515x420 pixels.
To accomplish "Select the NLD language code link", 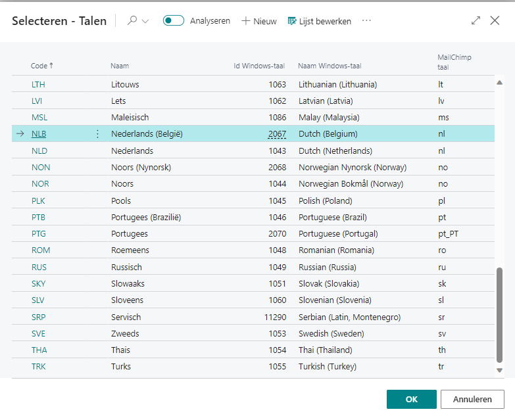I will coord(39,151).
